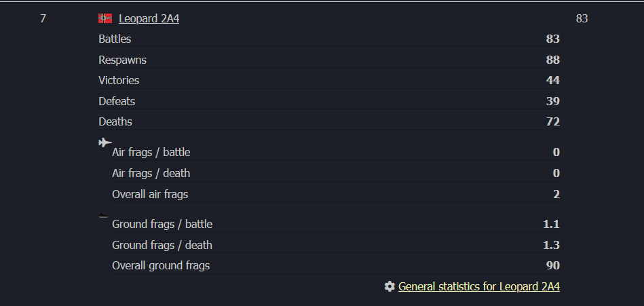
Task: Click the airplane icon above air frags
Action: 105,142
